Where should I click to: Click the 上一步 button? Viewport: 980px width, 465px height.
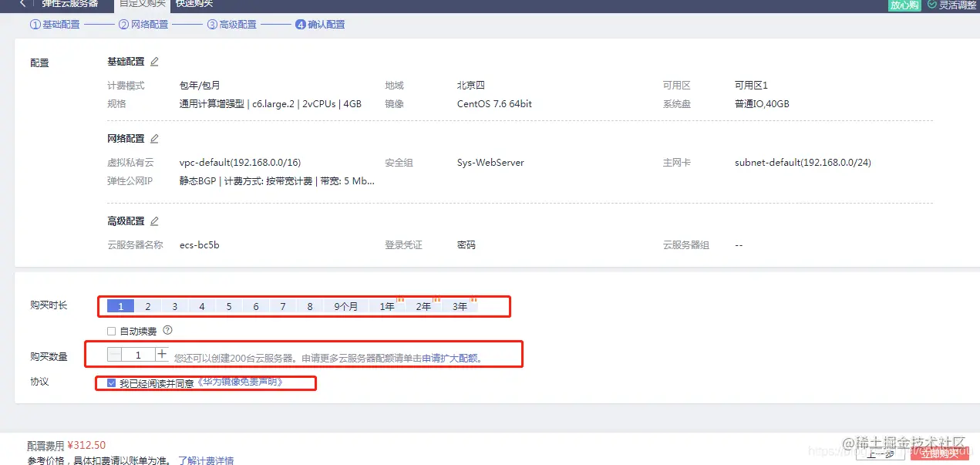tap(880, 453)
